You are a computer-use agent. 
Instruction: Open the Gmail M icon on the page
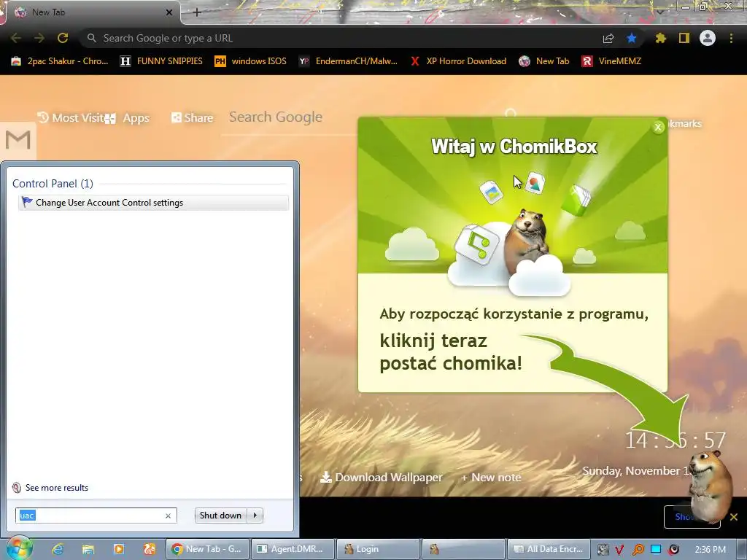[18, 140]
